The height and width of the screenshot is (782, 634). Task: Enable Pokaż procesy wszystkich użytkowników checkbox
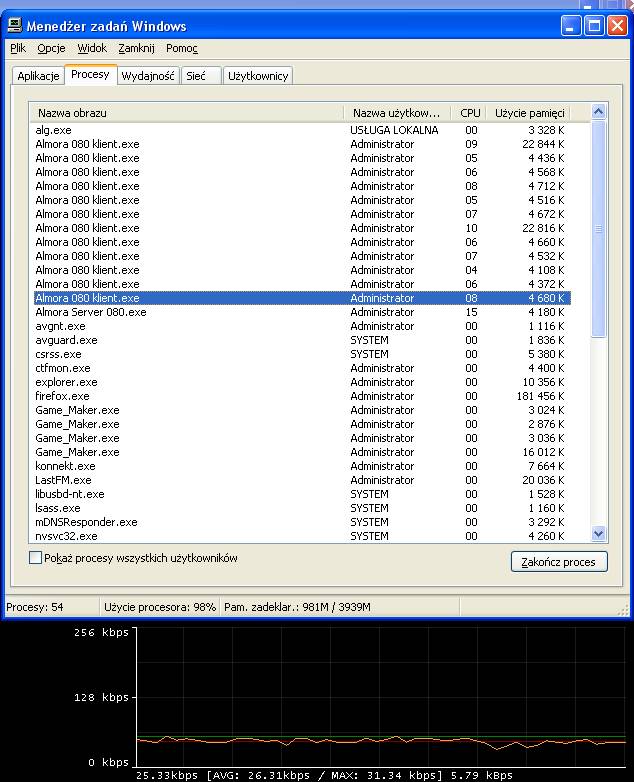tap(36, 558)
